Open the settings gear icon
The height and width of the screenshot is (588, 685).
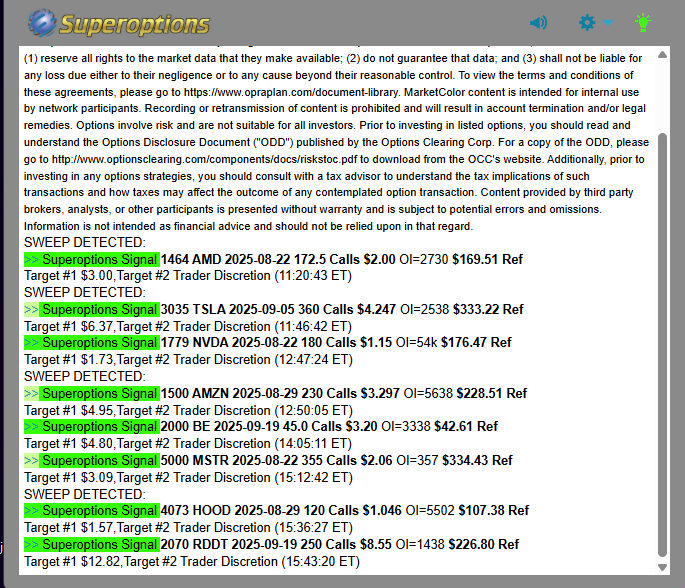pyautogui.click(x=587, y=22)
